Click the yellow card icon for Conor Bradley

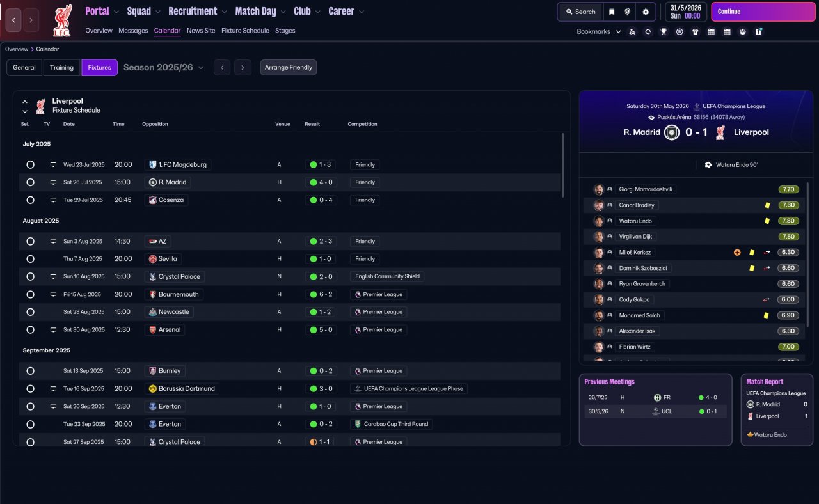point(767,205)
